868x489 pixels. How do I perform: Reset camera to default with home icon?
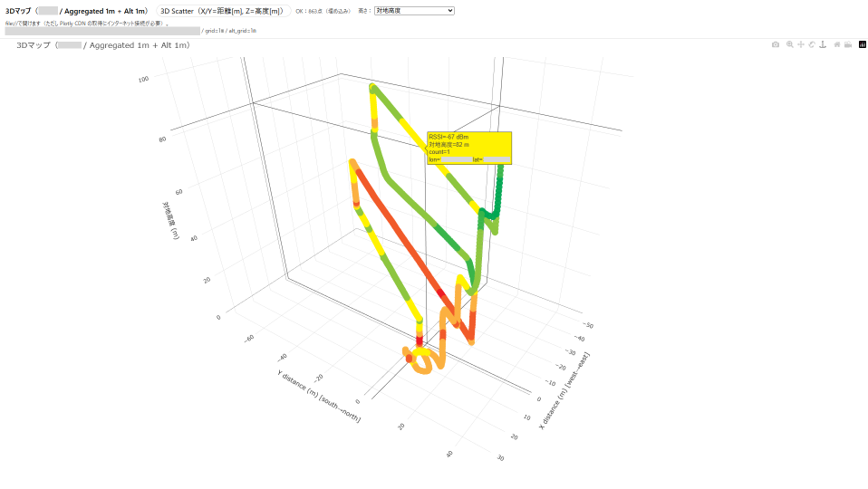point(837,44)
